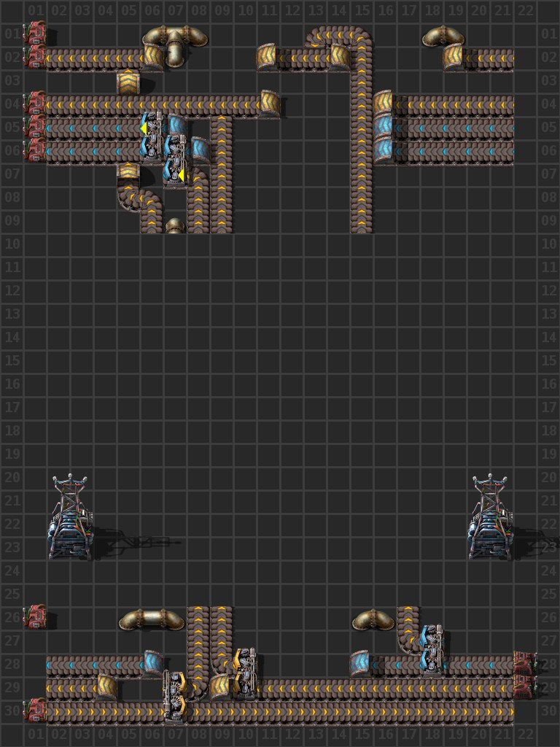Select blue underground belt at column 15 row 28
560x747 pixels.
(x=360, y=663)
